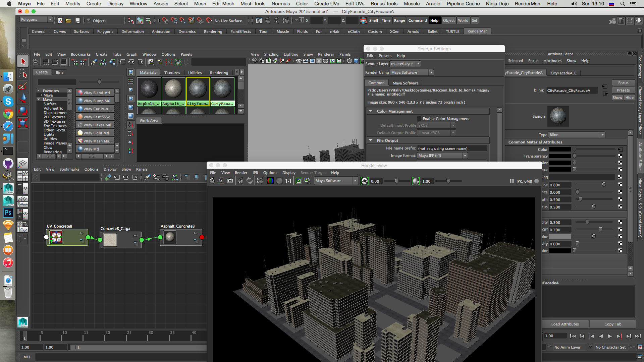Click the Open Scene folder icon
This screenshot has width=644, height=362.
pyautogui.click(x=68, y=21)
